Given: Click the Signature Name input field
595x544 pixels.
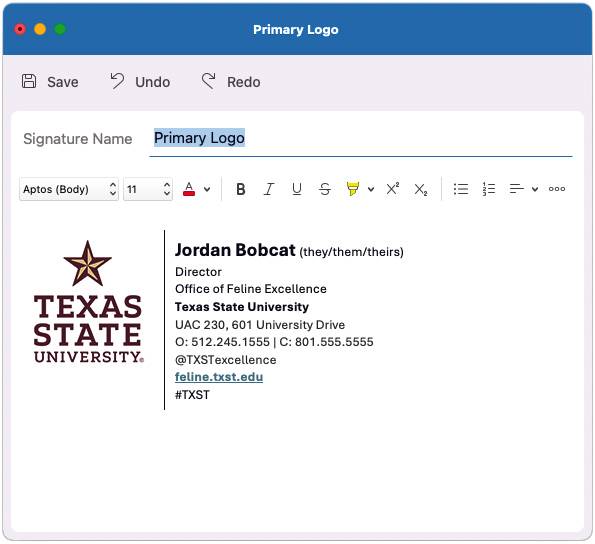Looking at the screenshot, I should pyautogui.click(x=360, y=138).
